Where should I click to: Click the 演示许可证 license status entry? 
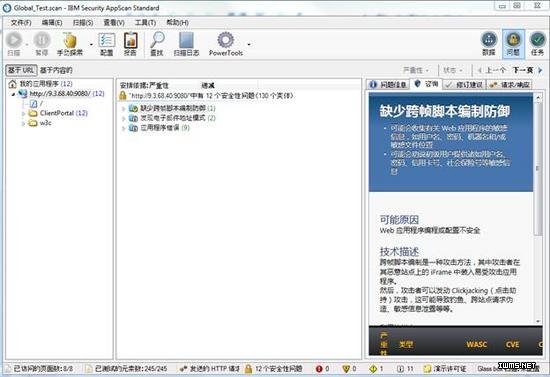pos(445,369)
